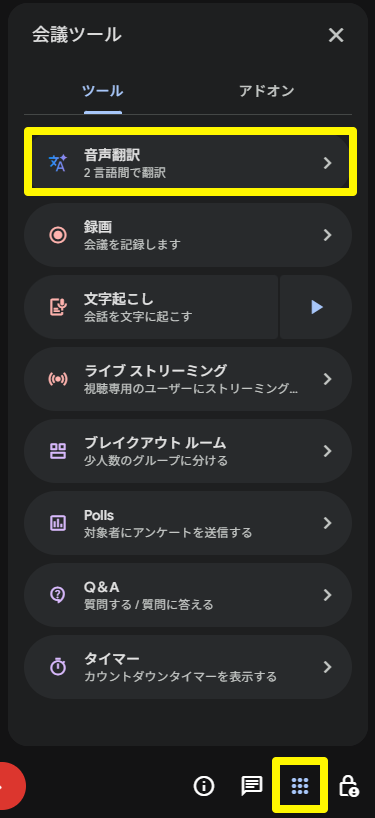This screenshot has height=818, width=375.
Task: Start 文字起こし with the play button
Action: [316, 307]
